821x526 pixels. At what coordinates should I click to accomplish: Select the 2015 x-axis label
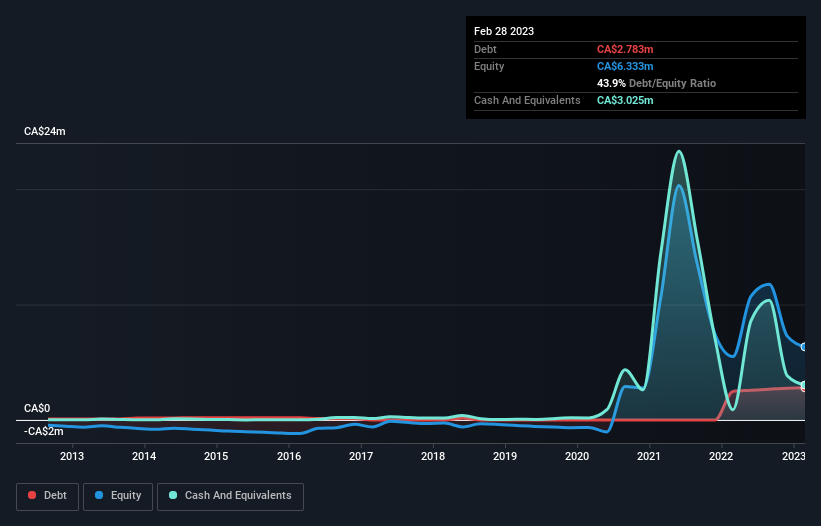click(x=216, y=456)
